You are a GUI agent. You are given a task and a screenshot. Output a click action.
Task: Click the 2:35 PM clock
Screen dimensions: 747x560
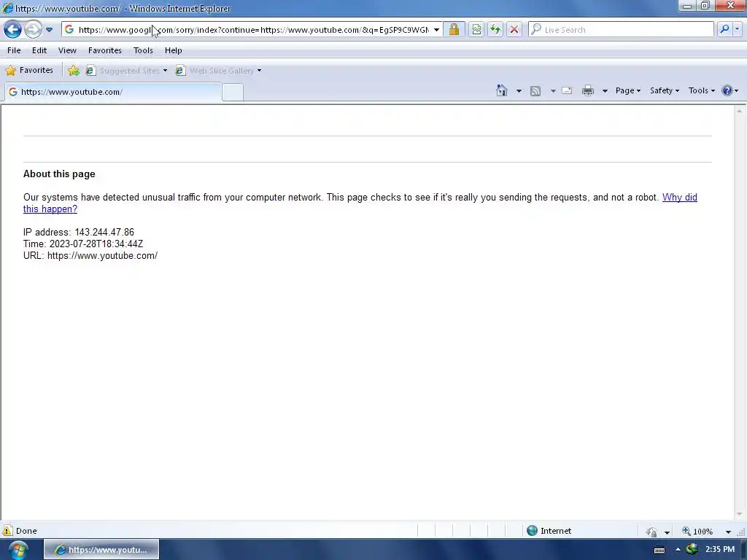tap(720, 549)
